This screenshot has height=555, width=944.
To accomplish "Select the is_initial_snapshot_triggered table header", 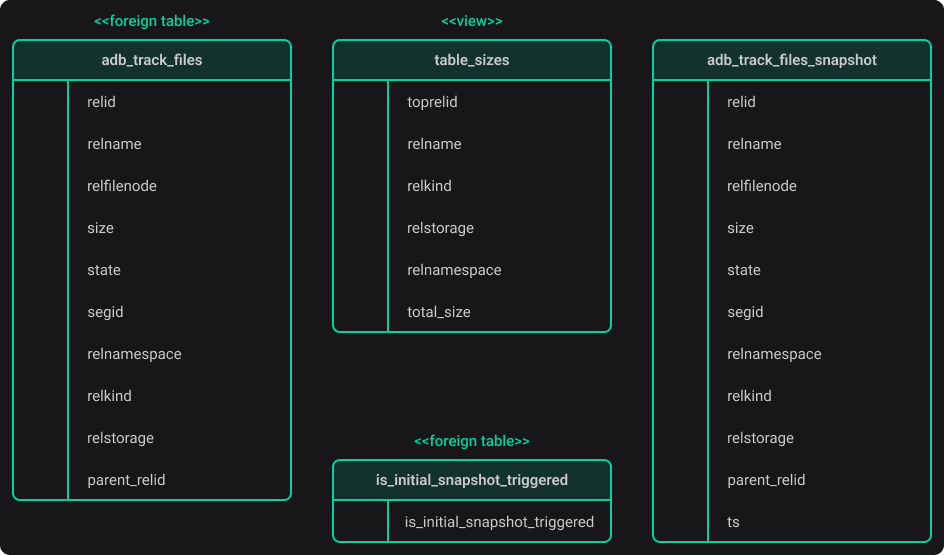I will click(x=472, y=480).
